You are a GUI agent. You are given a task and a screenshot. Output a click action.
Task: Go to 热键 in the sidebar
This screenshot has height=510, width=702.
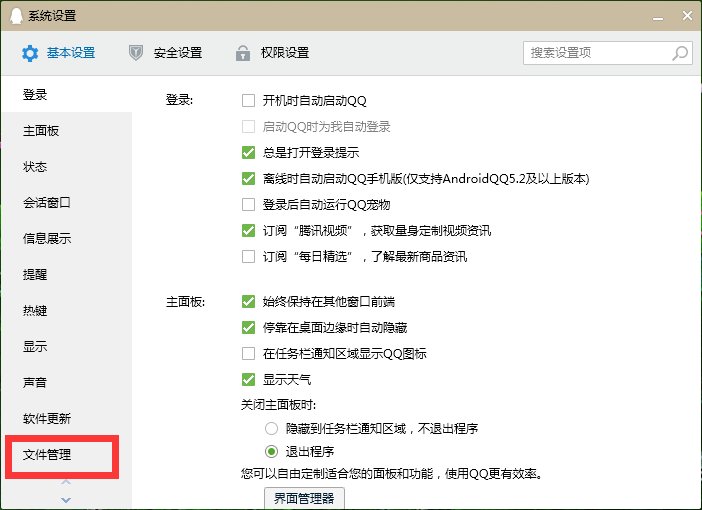point(66,310)
